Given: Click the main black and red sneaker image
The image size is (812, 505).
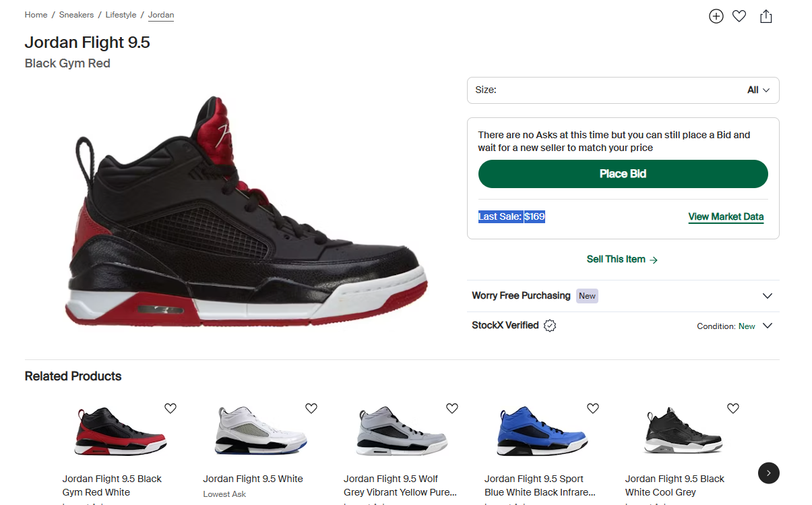Looking at the screenshot, I should coord(248,216).
